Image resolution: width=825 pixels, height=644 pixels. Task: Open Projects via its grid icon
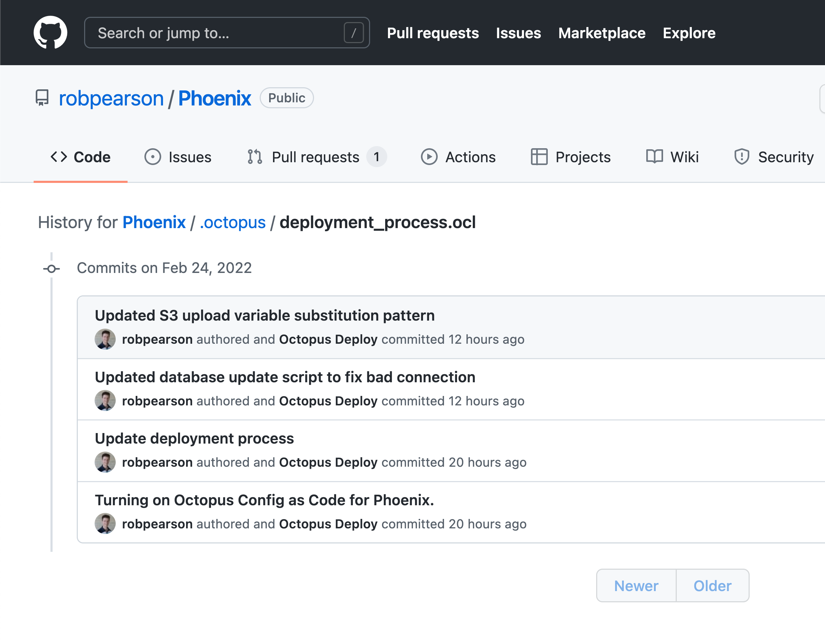(539, 157)
